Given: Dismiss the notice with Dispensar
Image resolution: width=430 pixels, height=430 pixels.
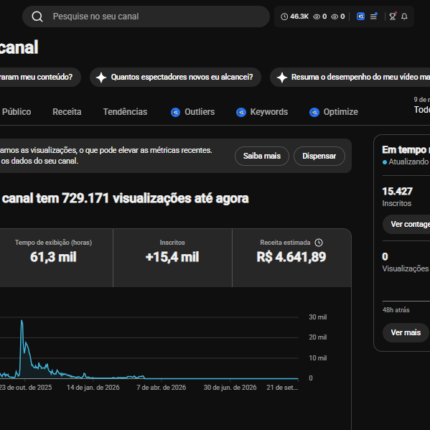Looking at the screenshot, I should [319, 156].
